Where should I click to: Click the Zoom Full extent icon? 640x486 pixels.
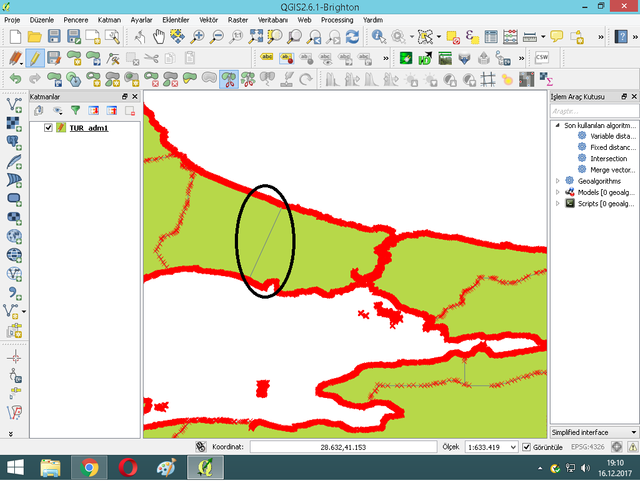click(x=256, y=37)
